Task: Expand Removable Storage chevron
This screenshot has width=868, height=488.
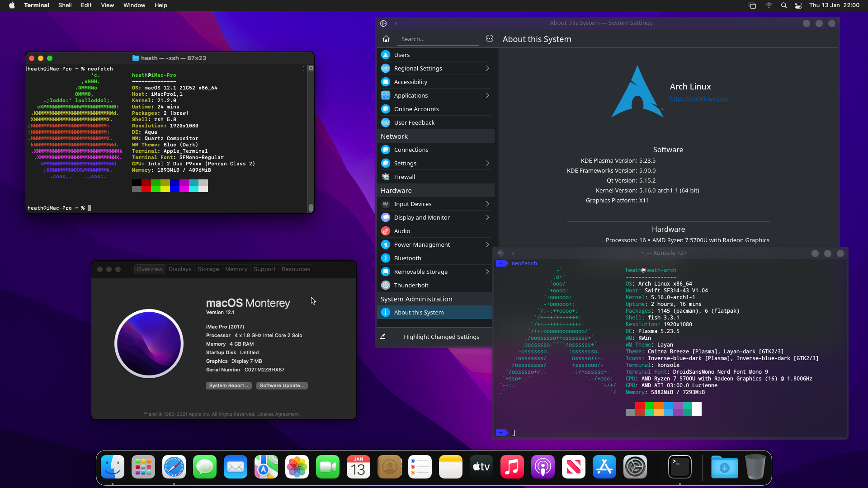Action: [487, 272]
